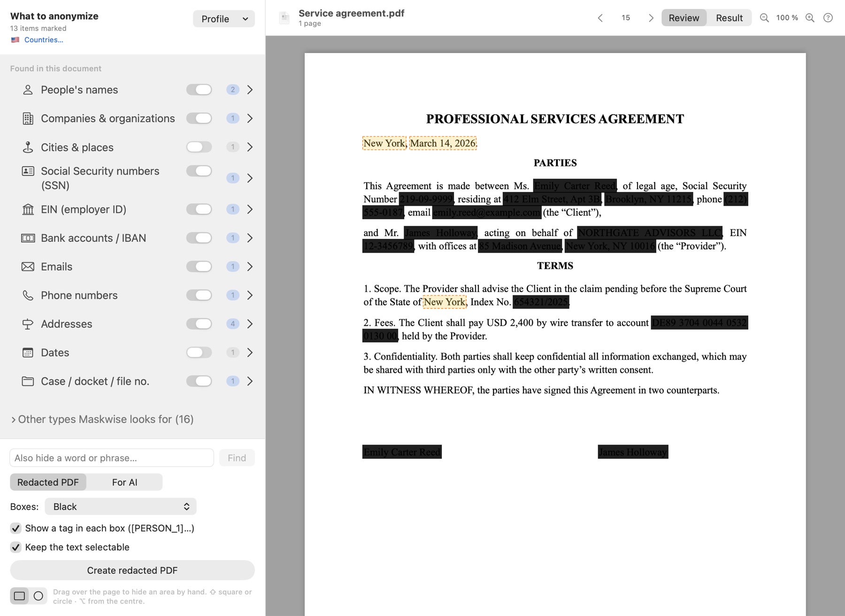Uncheck Keep the text selectable
Image resolution: width=845 pixels, height=616 pixels.
[x=15, y=547]
